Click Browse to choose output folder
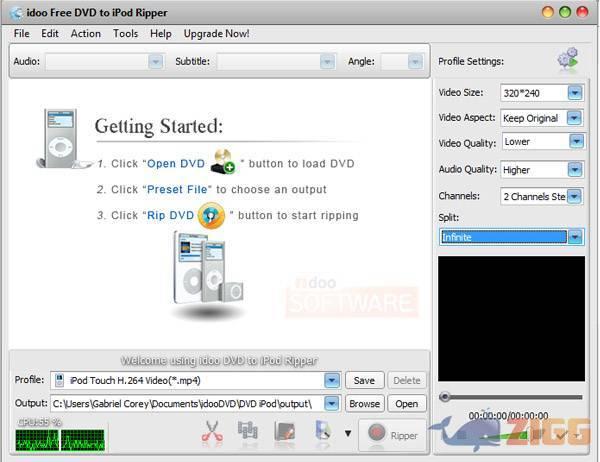 pyautogui.click(x=364, y=404)
